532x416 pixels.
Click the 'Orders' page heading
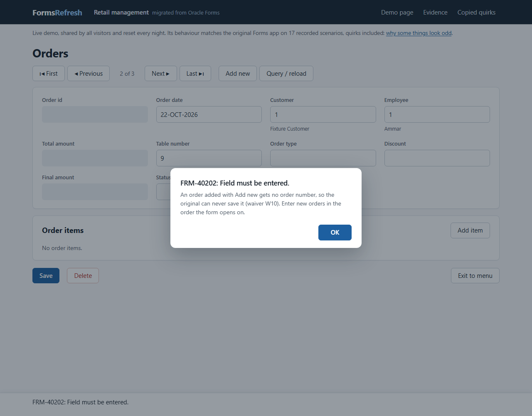point(50,53)
